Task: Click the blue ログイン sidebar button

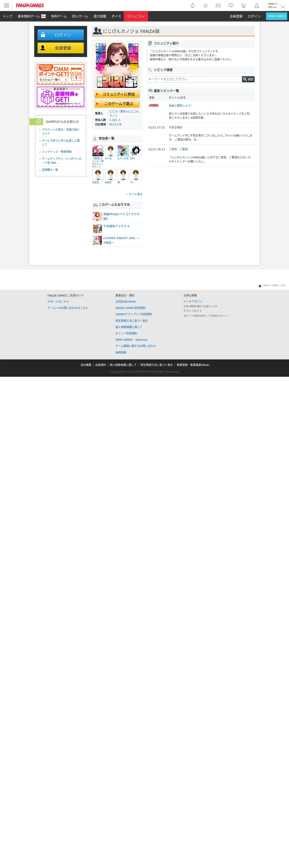Action: point(61,35)
